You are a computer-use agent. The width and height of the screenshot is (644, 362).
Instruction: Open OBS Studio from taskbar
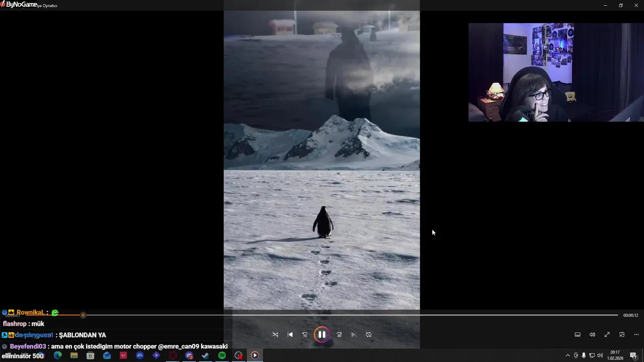click(x=238, y=355)
